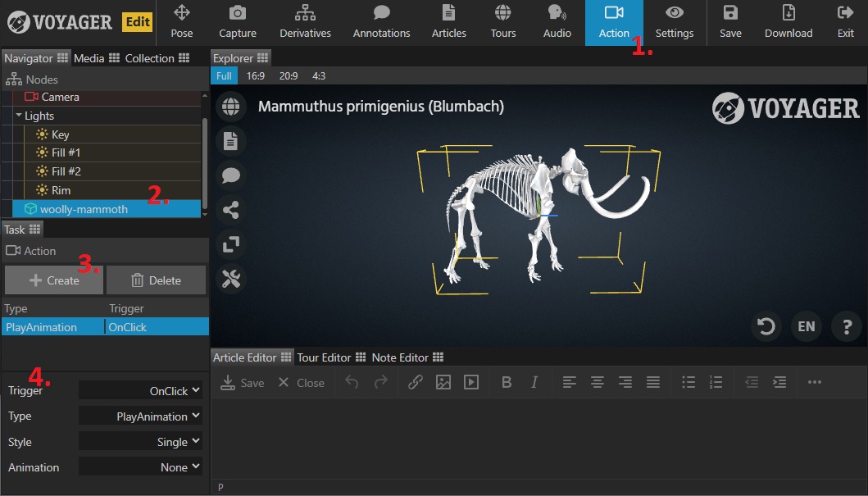Click the share icon in viewer sidebar

(231, 210)
